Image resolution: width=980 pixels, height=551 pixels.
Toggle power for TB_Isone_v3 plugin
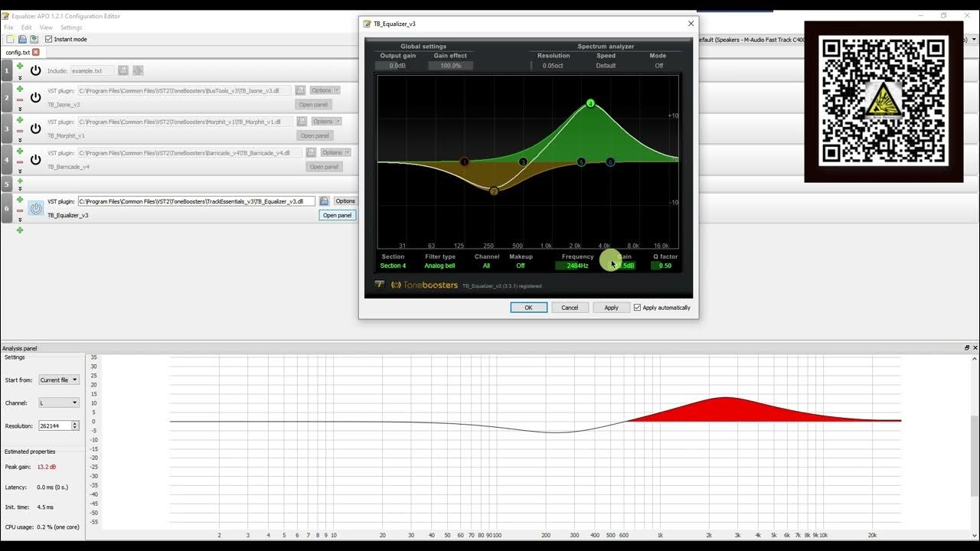(x=35, y=97)
